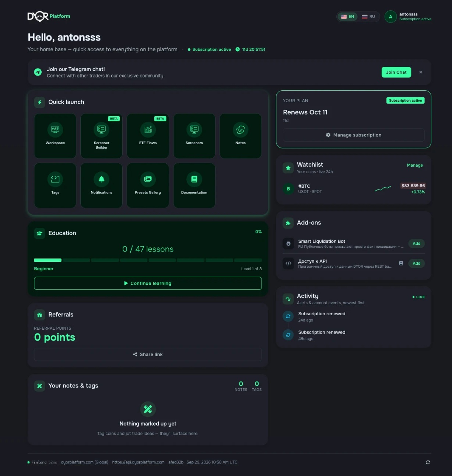Click the BTC sparkline chart
Image resolution: width=452 pixels, height=476 pixels.
point(383,189)
